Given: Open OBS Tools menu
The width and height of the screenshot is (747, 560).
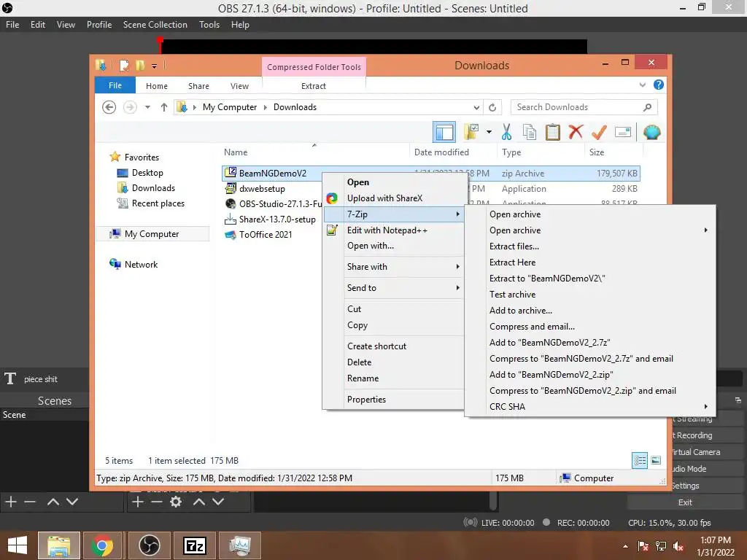Looking at the screenshot, I should [209, 24].
